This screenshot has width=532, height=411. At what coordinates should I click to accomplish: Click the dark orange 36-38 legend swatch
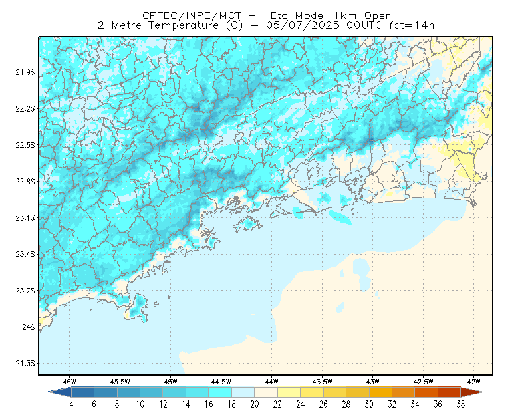click(449, 392)
